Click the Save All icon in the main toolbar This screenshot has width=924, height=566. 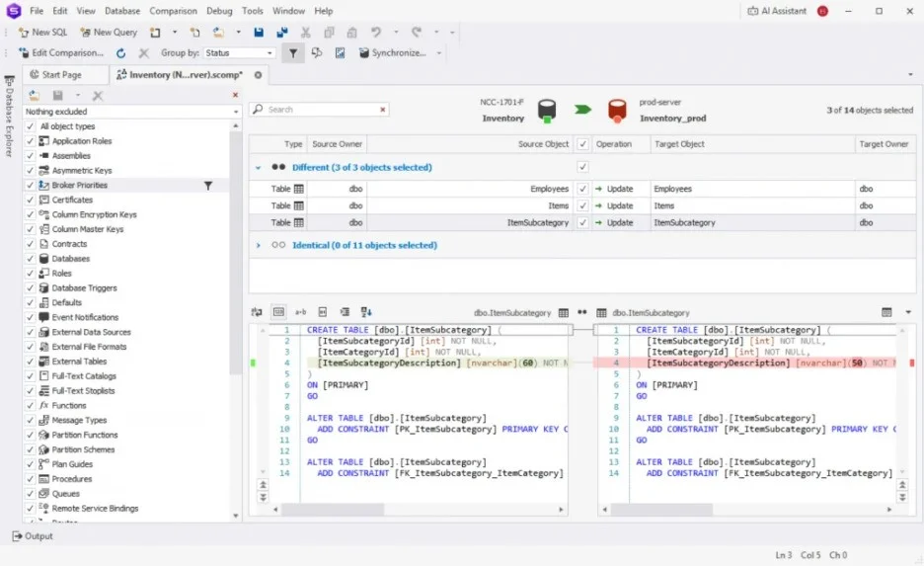tap(281, 33)
